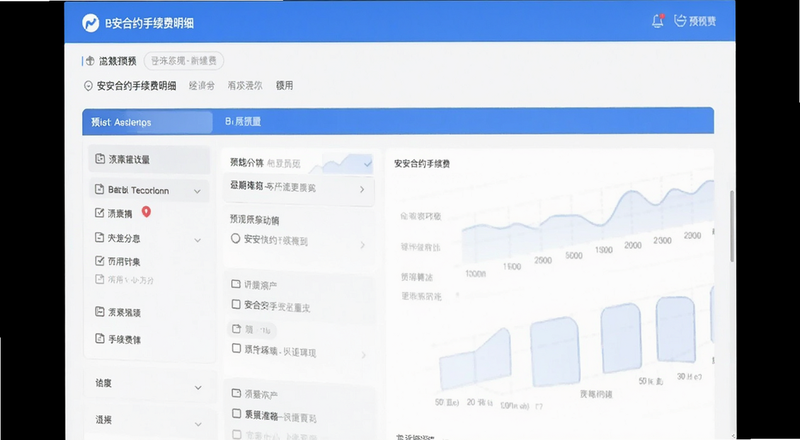This screenshot has height=440, width=800.
Task: Click the highlighted top row of the sidebar
Action: coord(149,160)
